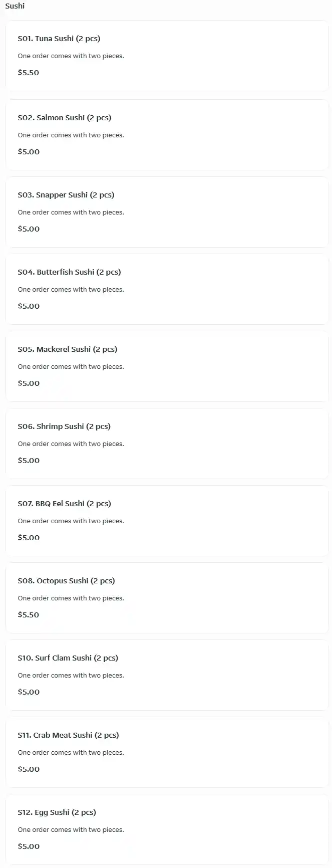Click the description under Surf Clam Sushi
Screen dimensions: 332x868
(x=71, y=676)
